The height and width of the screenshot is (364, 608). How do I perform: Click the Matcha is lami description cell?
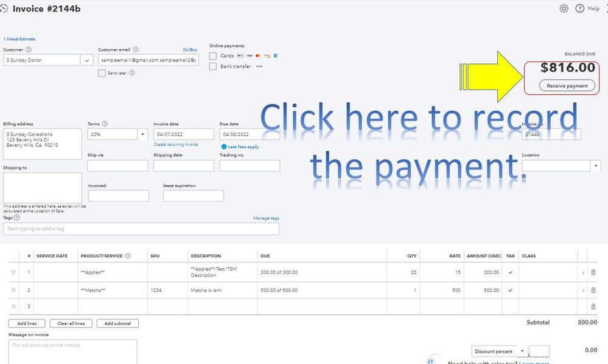(223, 290)
